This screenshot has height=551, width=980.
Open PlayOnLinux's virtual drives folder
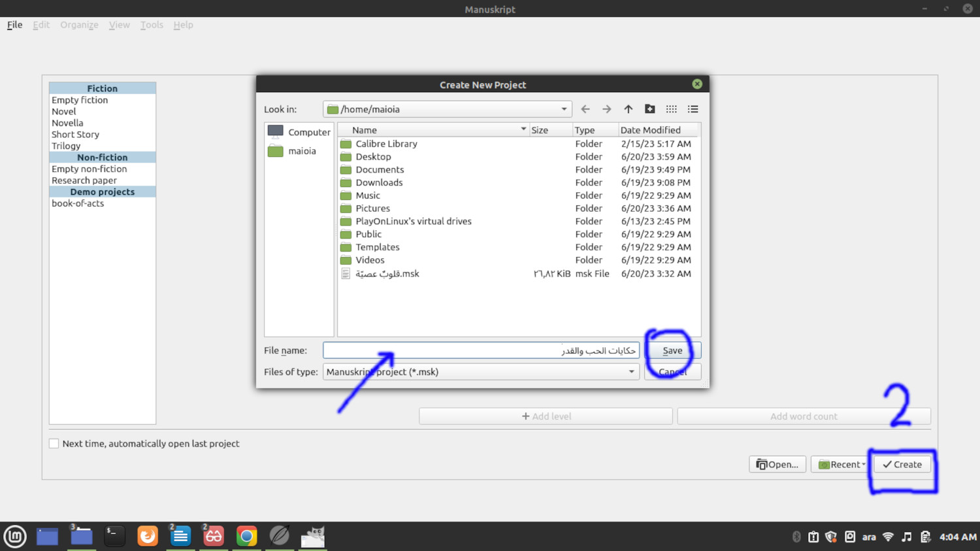coord(413,222)
